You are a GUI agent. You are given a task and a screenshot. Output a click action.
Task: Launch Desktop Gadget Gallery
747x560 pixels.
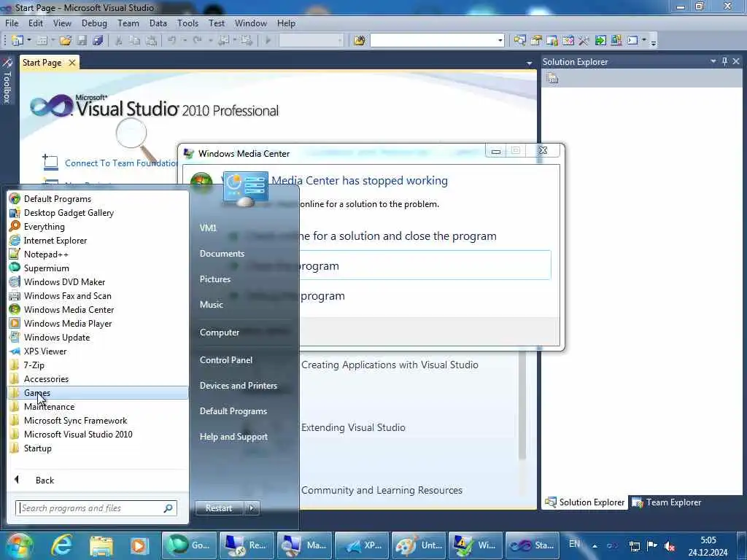(x=98, y=212)
